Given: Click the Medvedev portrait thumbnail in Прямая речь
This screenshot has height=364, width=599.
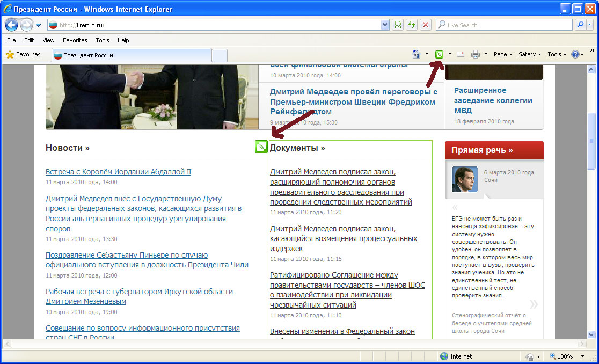Looking at the screenshot, I should tap(464, 179).
